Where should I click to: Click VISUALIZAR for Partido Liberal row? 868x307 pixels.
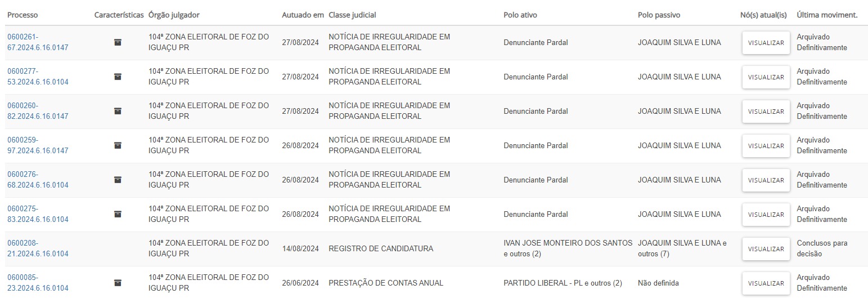pos(766,283)
